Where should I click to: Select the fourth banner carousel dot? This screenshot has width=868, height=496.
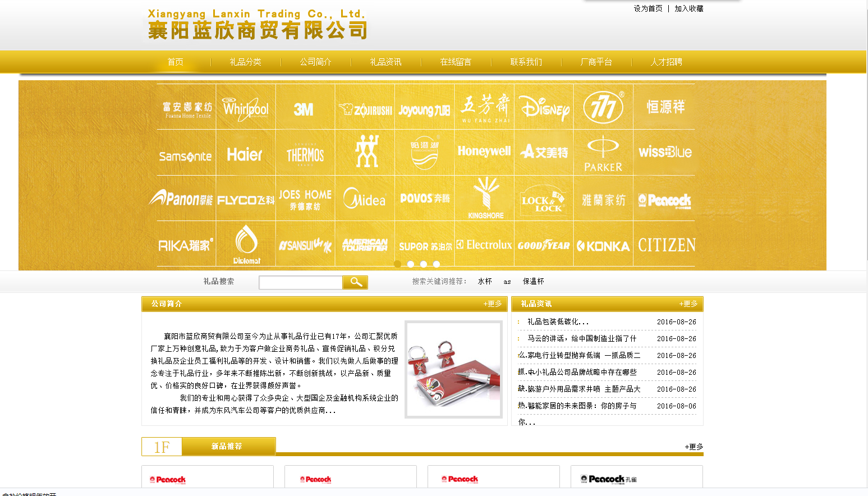437,264
